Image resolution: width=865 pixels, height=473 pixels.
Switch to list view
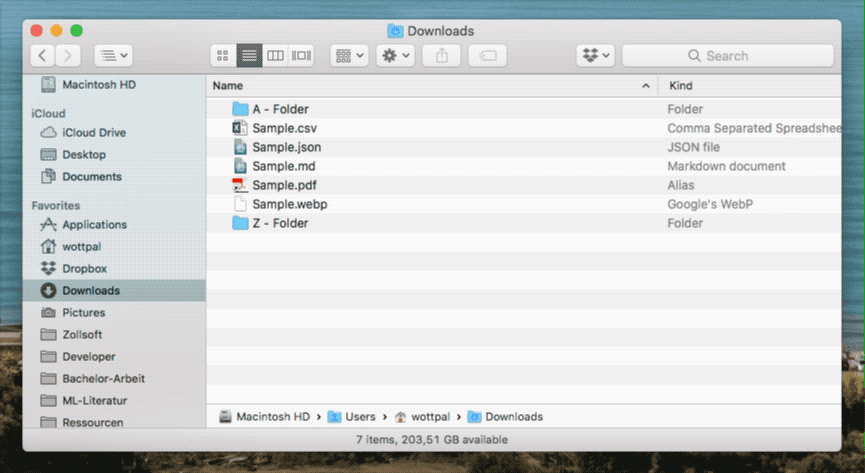(249, 56)
